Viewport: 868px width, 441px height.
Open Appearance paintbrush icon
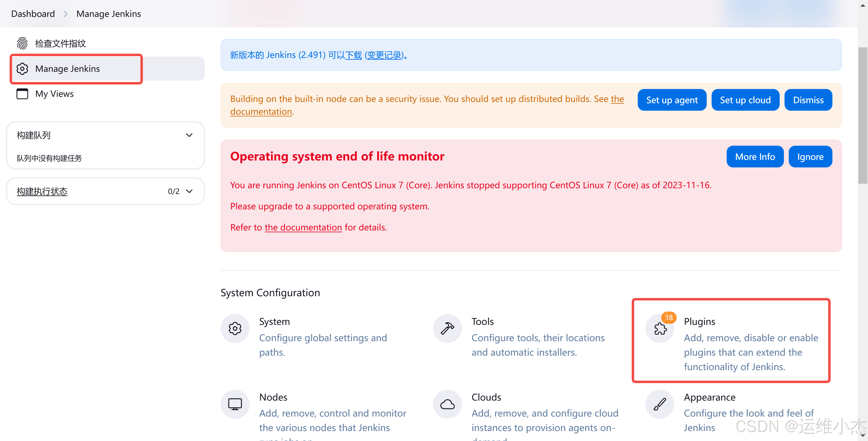pos(660,404)
